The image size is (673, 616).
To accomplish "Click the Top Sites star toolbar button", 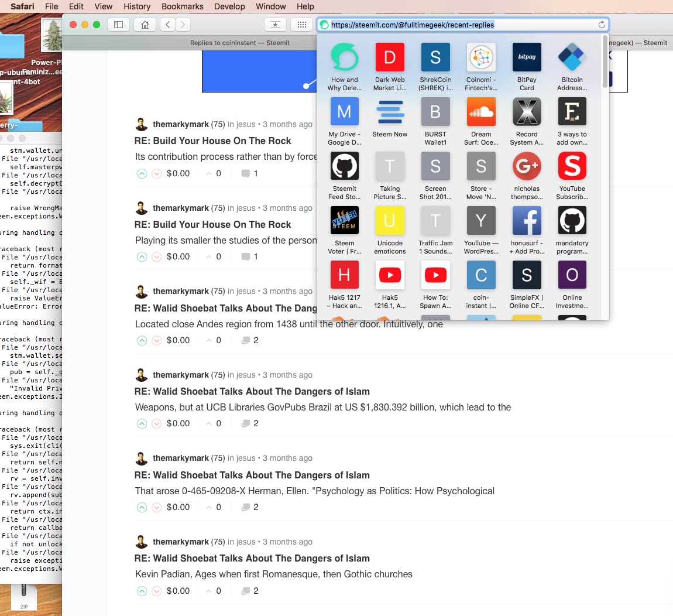I will pyautogui.click(x=275, y=25).
